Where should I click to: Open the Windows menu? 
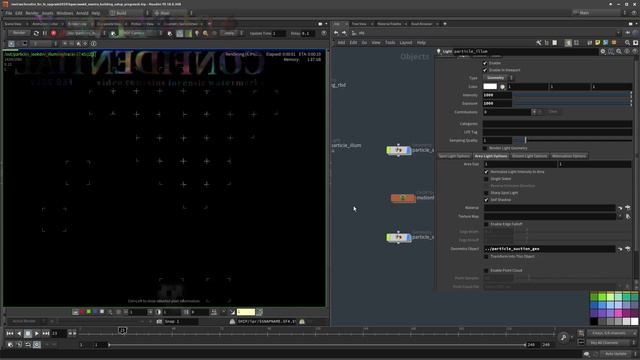(x=65, y=13)
